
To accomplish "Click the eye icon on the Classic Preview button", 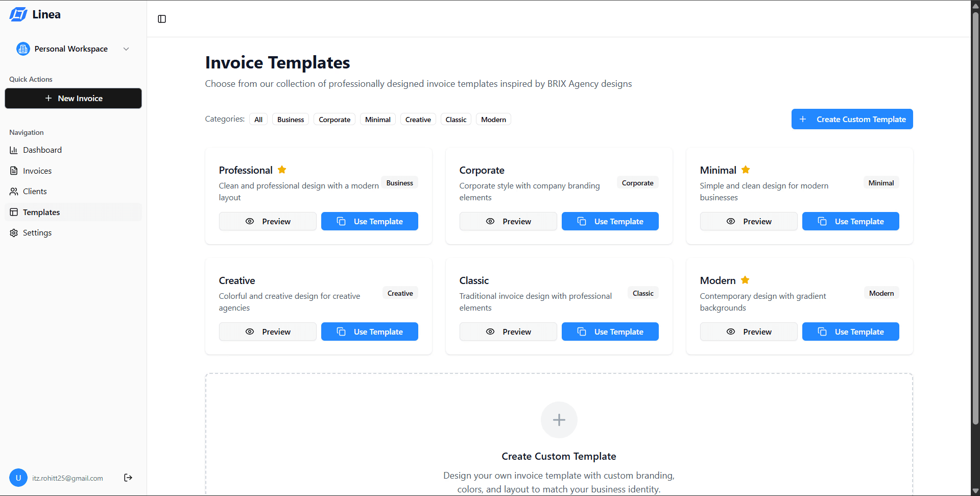I will (490, 332).
